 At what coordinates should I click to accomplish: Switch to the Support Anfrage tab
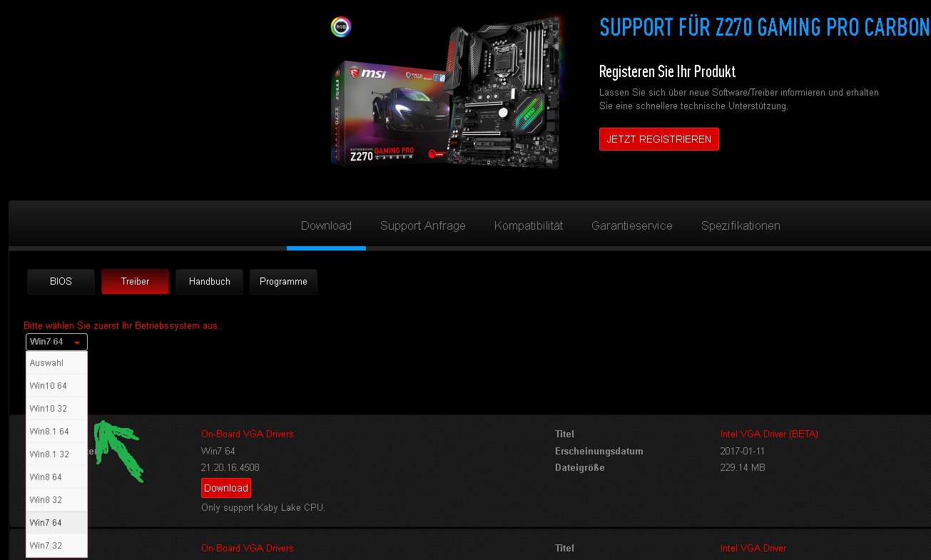tap(423, 225)
